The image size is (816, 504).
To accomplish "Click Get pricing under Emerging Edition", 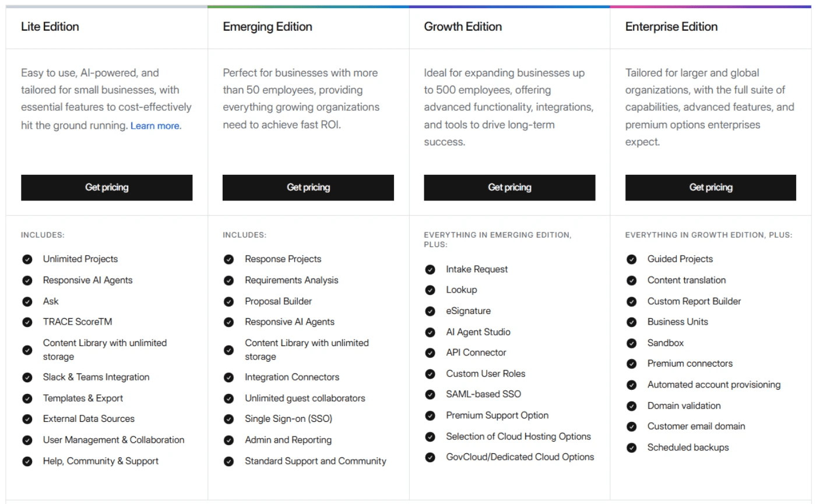I will [308, 187].
